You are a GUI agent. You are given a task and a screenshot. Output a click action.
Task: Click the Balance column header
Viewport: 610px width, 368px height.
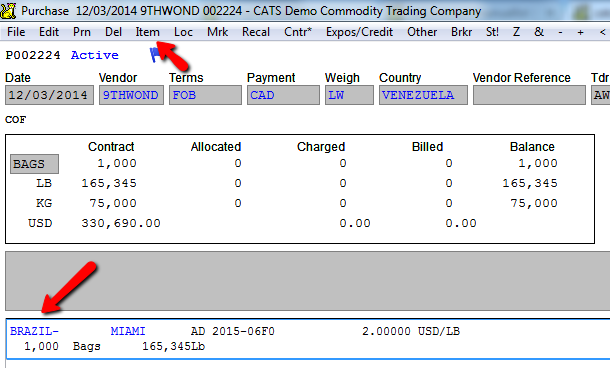(x=532, y=147)
